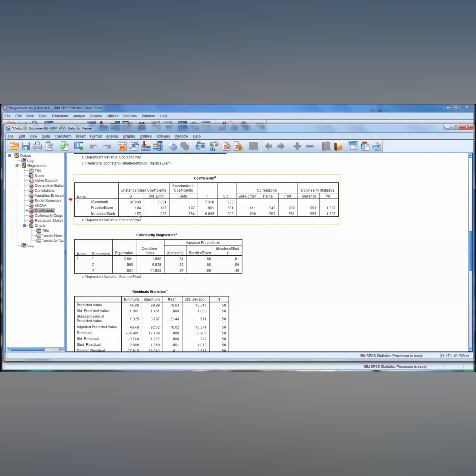
Task: Select Correlations in the outline tree
Action: pos(45,191)
